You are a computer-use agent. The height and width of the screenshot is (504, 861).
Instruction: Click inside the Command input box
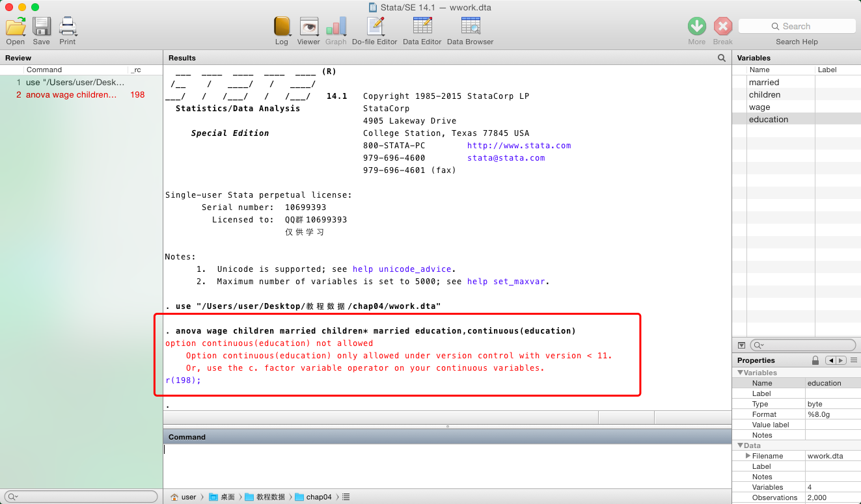[x=447, y=466]
